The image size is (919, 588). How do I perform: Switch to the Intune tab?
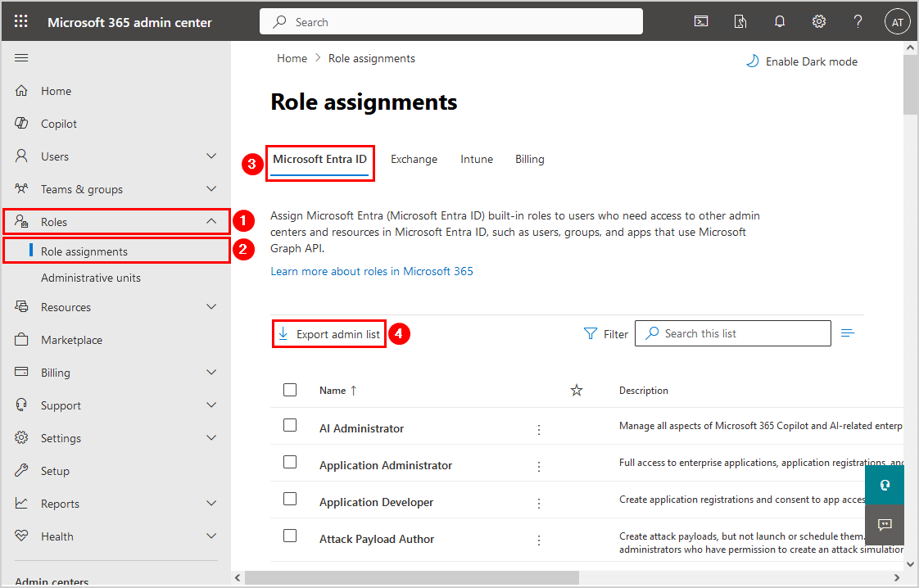(477, 160)
